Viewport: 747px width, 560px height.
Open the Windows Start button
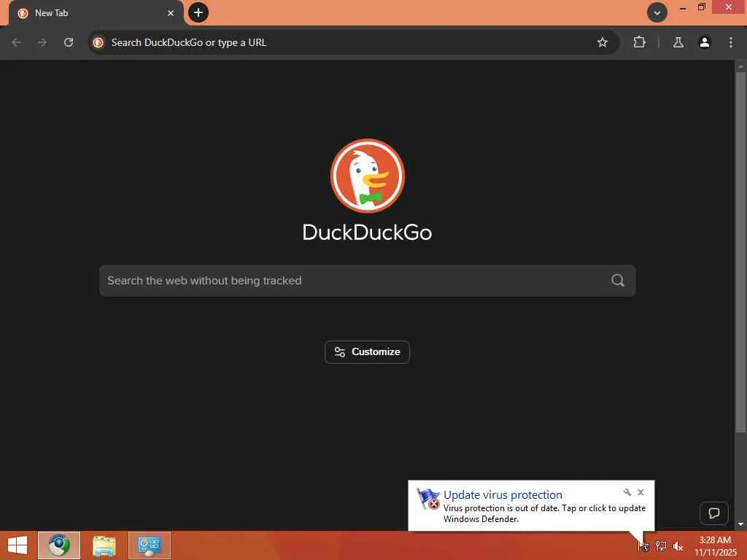pos(18,545)
